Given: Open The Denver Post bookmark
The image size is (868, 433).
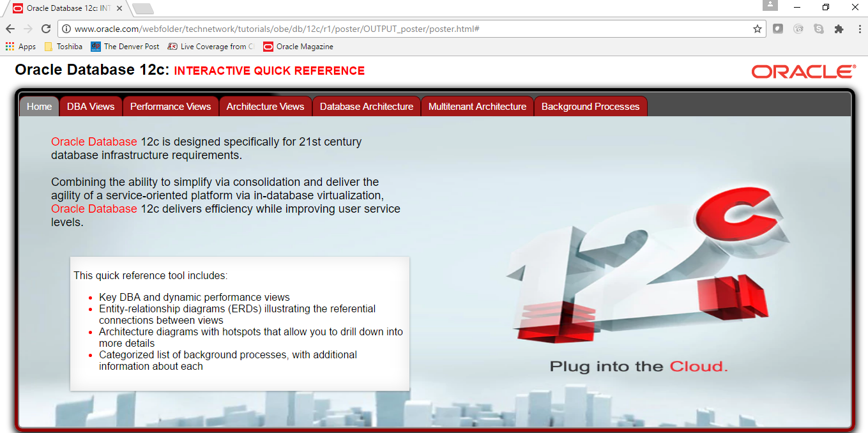Looking at the screenshot, I should (125, 47).
